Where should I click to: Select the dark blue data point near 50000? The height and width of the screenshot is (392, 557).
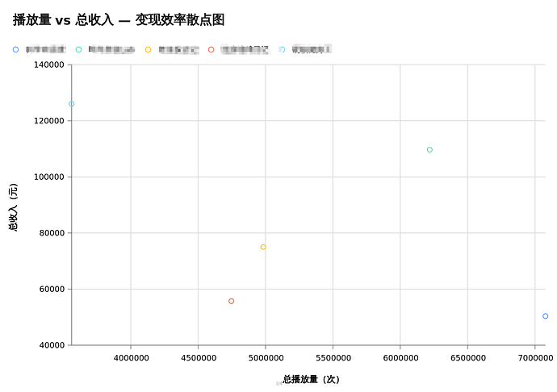click(x=545, y=316)
